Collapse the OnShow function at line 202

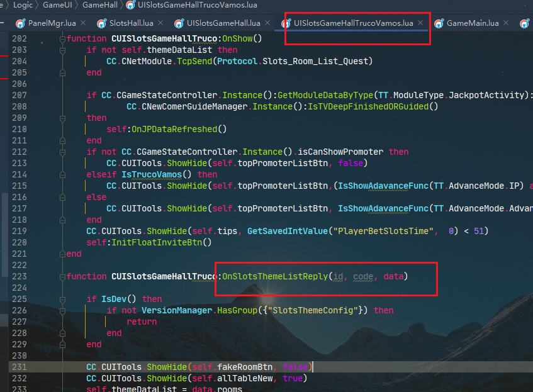(x=62, y=39)
